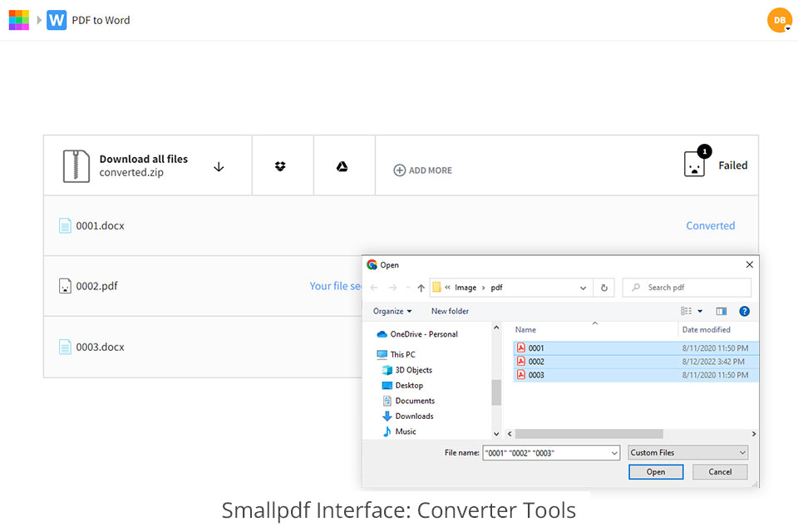
Task: Click the horizontal scrollbar in the file list
Action: click(589, 434)
